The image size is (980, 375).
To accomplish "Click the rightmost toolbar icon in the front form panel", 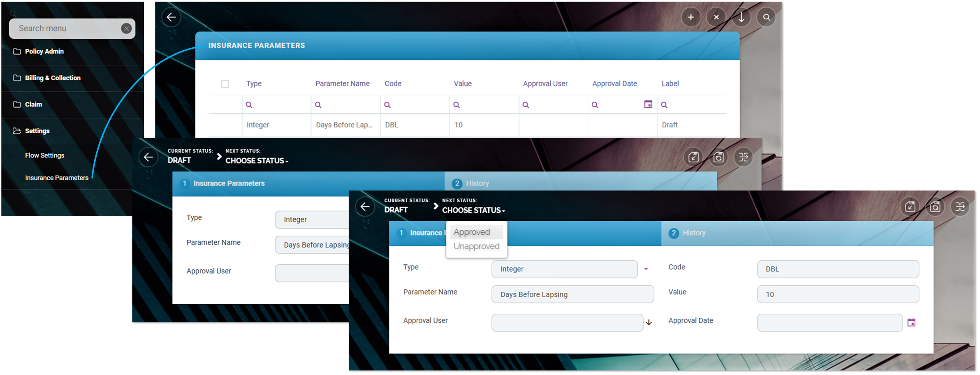I will (960, 206).
